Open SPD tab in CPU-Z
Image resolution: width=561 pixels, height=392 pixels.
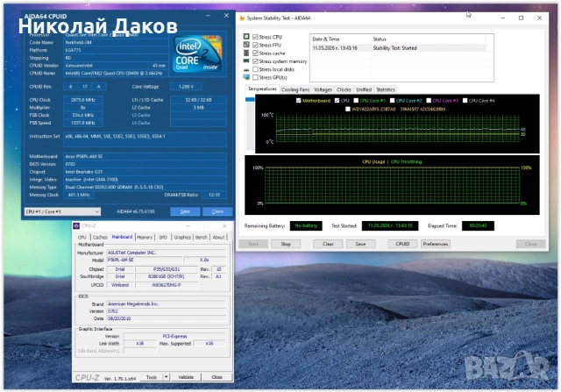163,237
